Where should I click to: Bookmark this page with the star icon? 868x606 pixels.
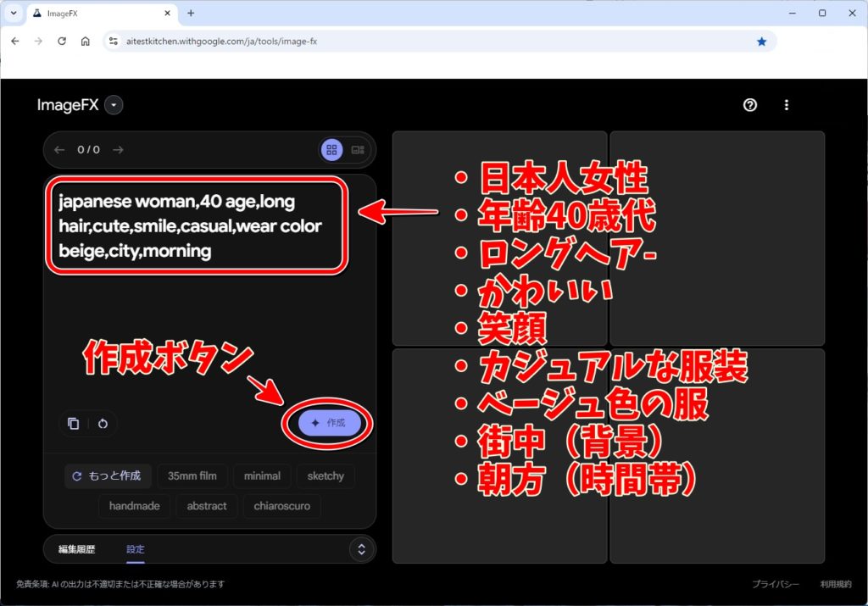click(761, 41)
